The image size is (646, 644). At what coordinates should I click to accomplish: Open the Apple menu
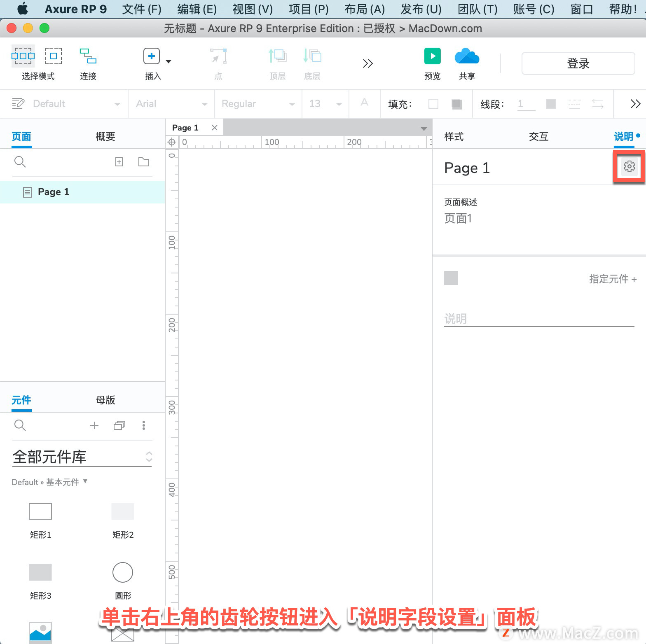tap(23, 8)
